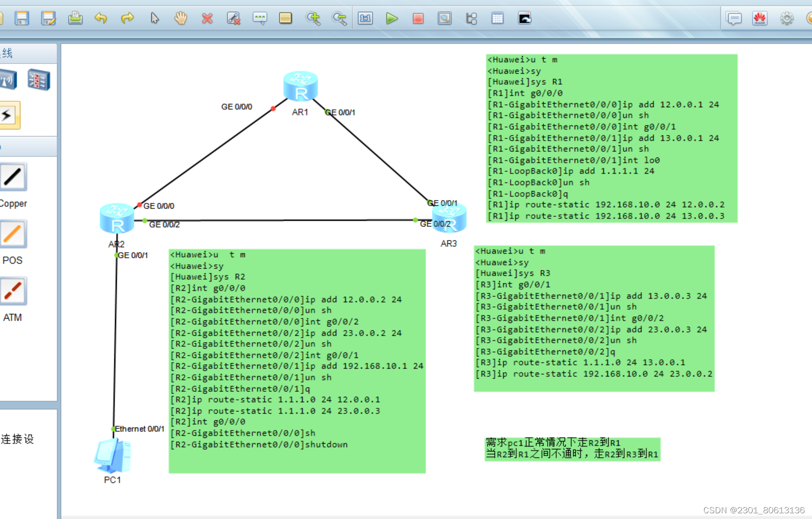Activate the hand pan tool
The width and height of the screenshot is (812, 519).
coord(181,19)
